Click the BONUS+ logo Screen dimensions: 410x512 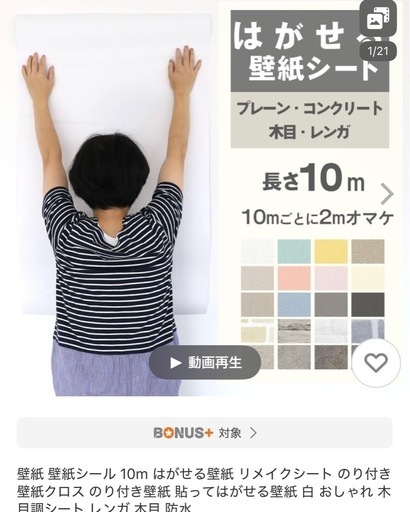coord(183,433)
